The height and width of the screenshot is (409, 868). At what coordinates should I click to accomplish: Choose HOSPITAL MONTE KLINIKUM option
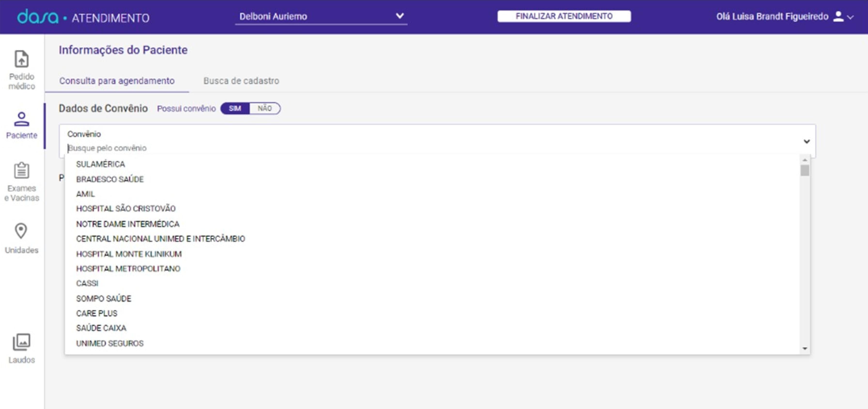(432, 254)
